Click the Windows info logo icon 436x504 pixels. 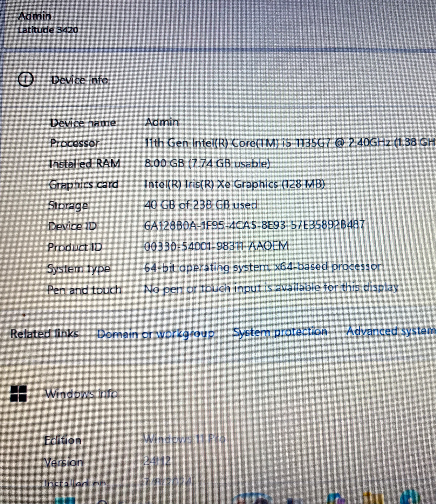pyautogui.click(x=19, y=393)
